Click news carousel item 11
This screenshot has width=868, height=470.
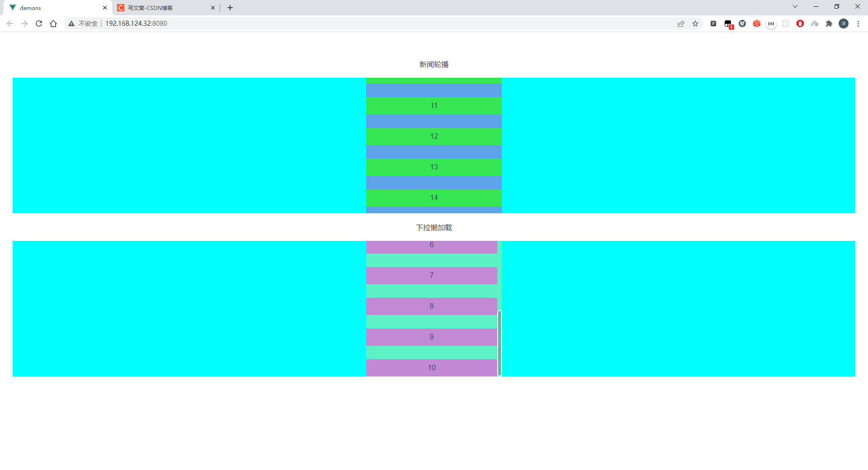tap(434, 106)
